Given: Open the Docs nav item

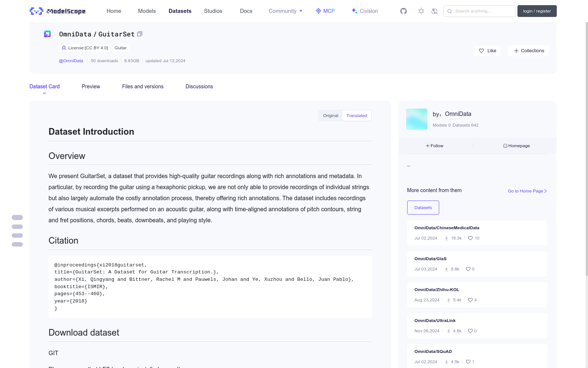Looking at the screenshot, I should click(246, 11).
